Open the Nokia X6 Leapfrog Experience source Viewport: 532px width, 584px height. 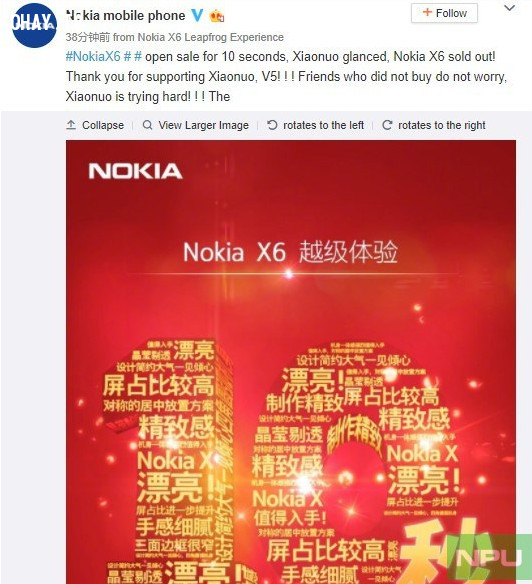210,37
